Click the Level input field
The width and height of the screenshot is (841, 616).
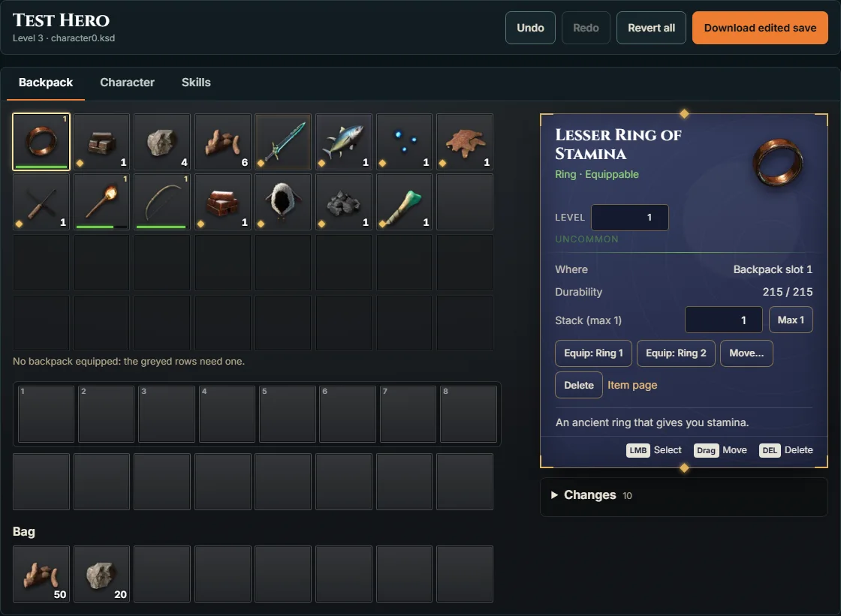point(630,218)
